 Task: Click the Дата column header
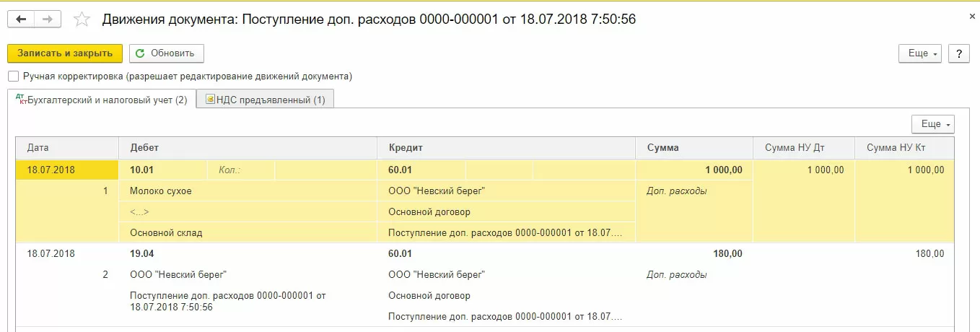click(x=38, y=147)
